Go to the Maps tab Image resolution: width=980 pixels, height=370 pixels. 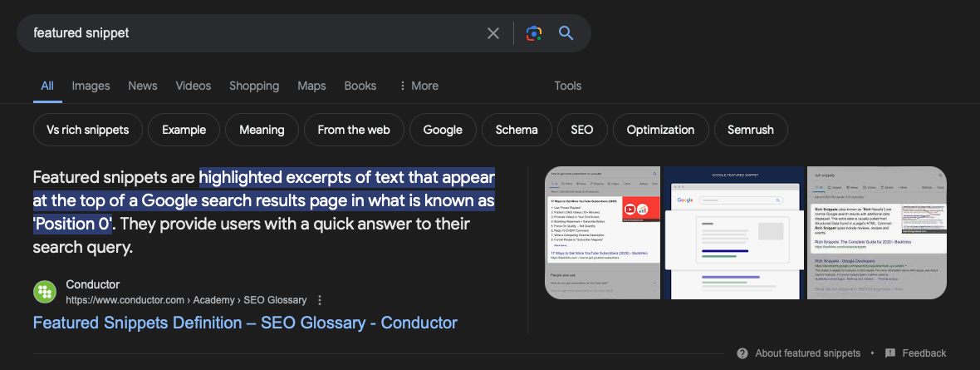[x=312, y=86]
